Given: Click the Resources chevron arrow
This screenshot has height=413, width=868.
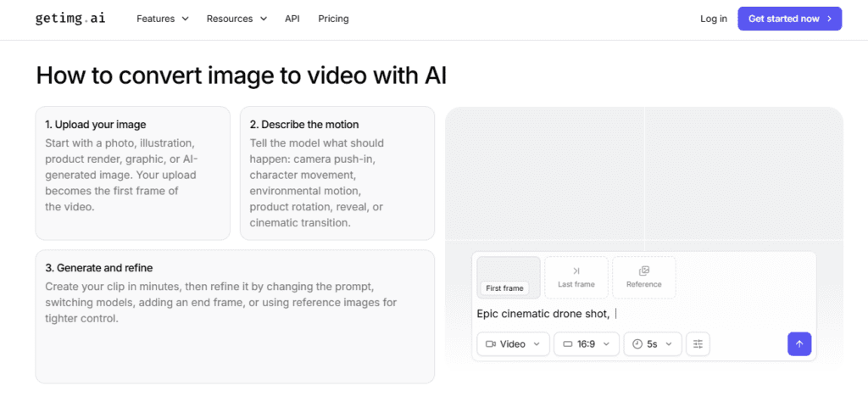Looking at the screenshot, I should (263, 19).
